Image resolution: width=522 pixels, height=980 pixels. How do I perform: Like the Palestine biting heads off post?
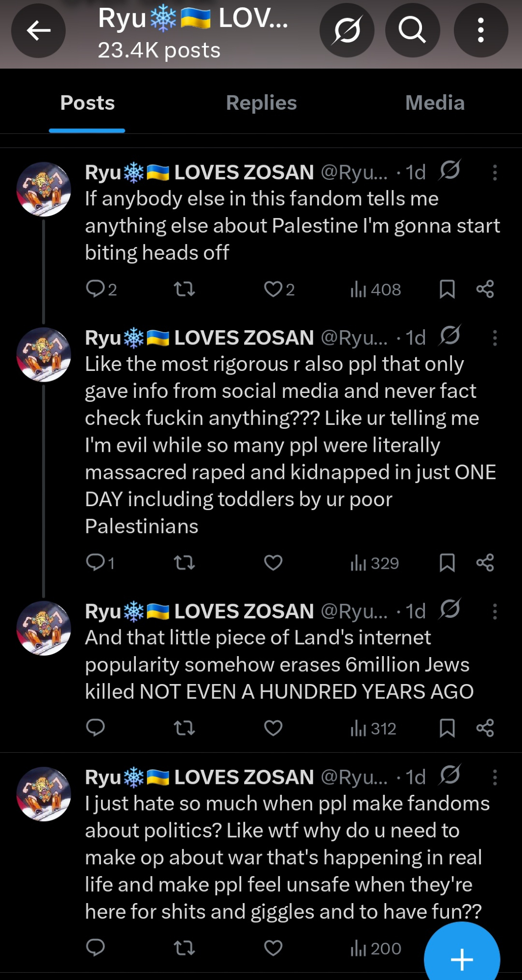click(273, 289)
